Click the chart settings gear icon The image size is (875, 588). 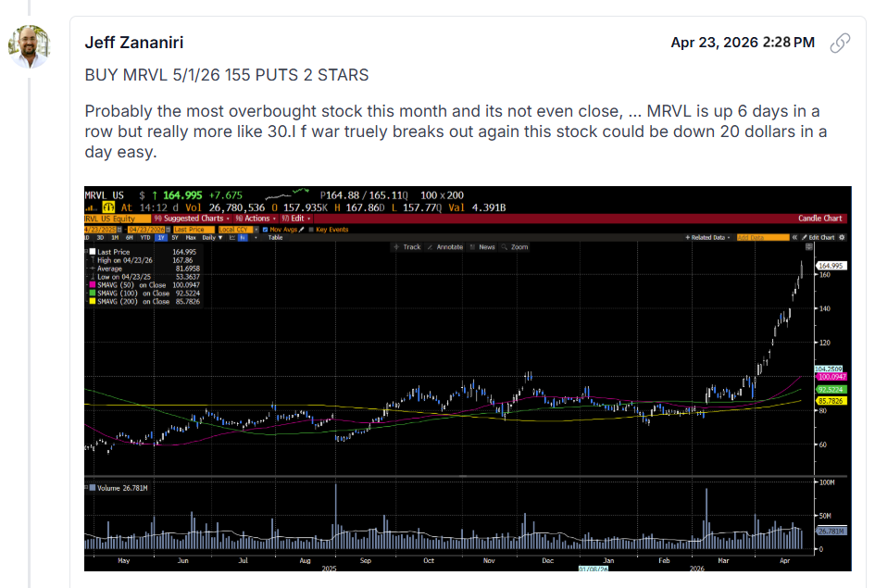click(842, 238)
